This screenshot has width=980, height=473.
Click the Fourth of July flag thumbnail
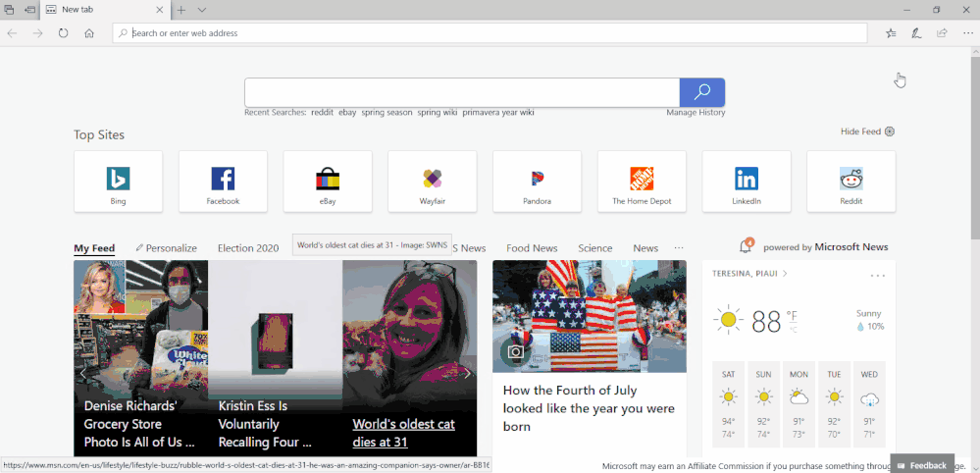590,316
